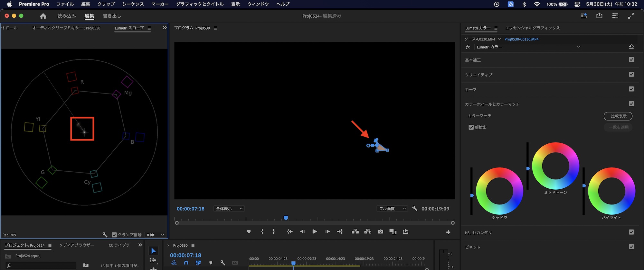644x270 pixels.
Task: Switch to the 書き出し workspace
Action: click(112, 16)
